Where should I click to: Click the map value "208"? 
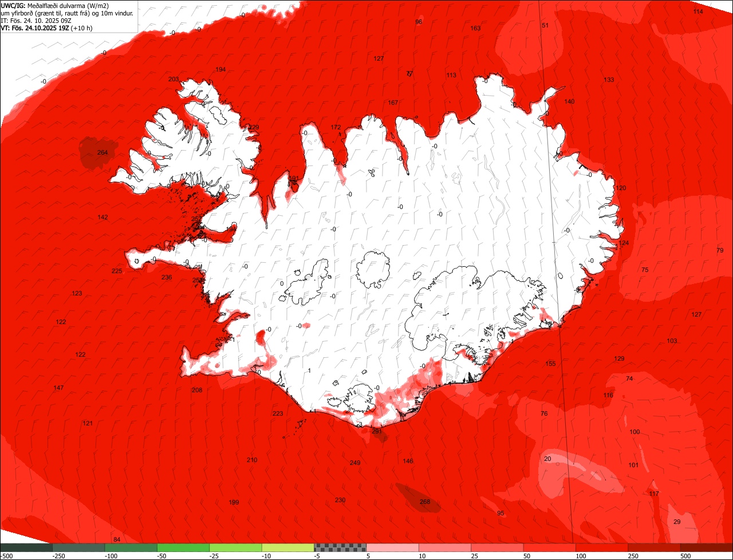click(197, 391)
